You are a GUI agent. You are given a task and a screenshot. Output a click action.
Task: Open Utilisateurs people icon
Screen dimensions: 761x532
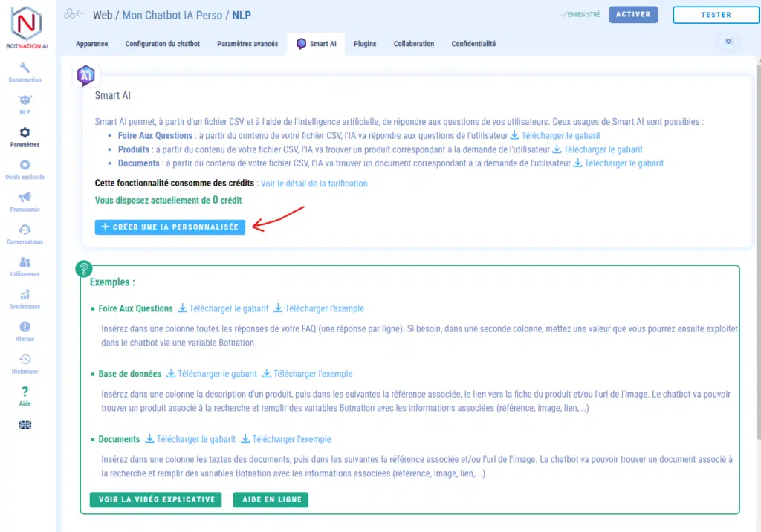pyautogui.click(x=25, y=262)
